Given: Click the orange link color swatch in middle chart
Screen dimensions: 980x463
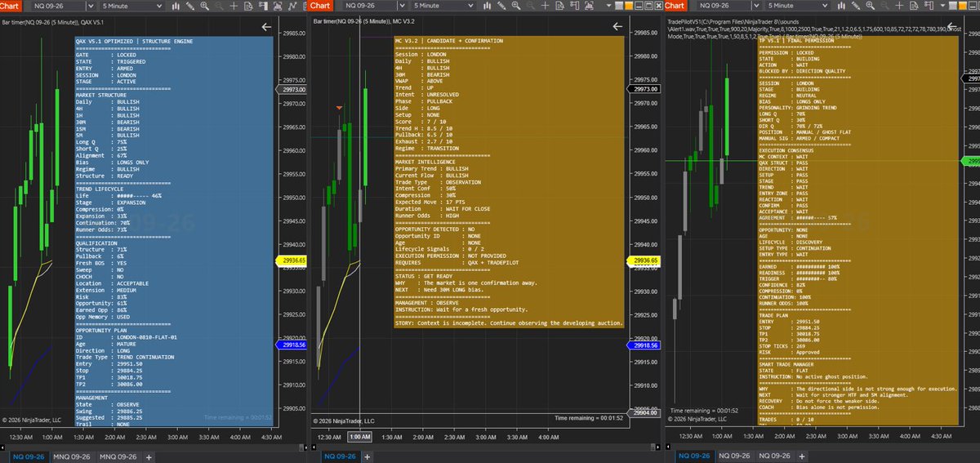Looking at the screenshot, I should click(x=628, y=6).
